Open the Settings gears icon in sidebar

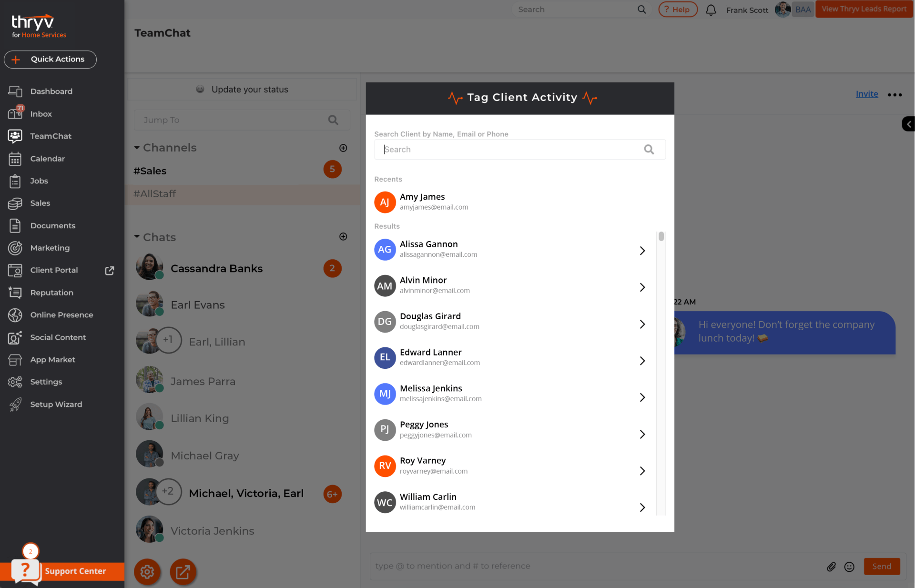15,382
